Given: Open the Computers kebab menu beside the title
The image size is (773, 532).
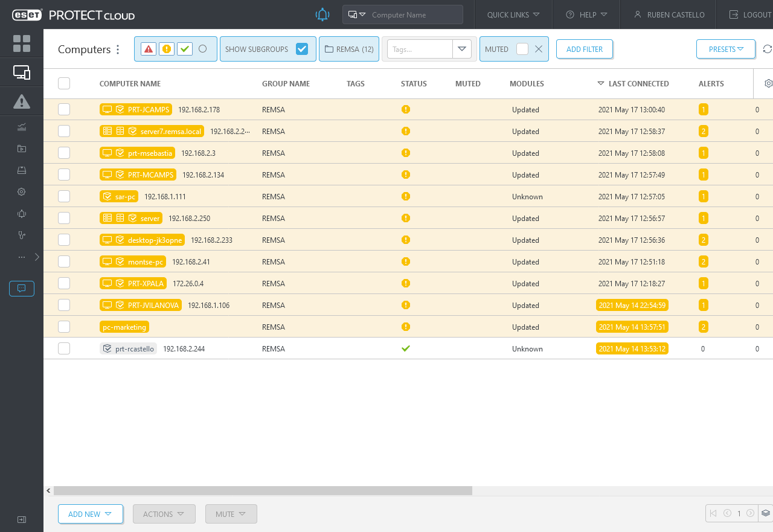Looking at the screenshot, I should click(118, 50).
